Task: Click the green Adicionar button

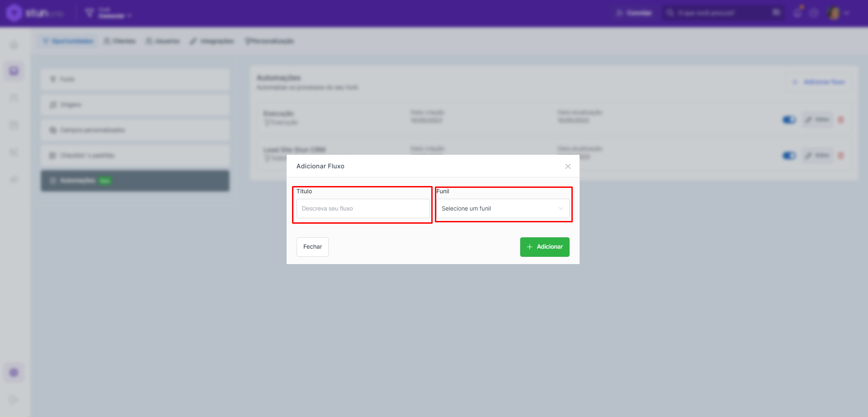Action: 544,247
